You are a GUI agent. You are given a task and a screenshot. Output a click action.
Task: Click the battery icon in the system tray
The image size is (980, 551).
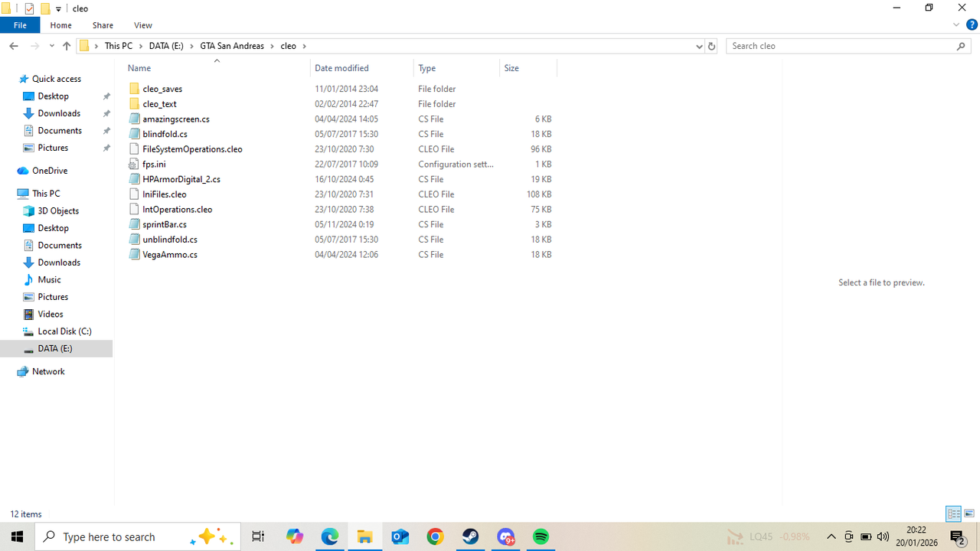(x=866, y=536)
